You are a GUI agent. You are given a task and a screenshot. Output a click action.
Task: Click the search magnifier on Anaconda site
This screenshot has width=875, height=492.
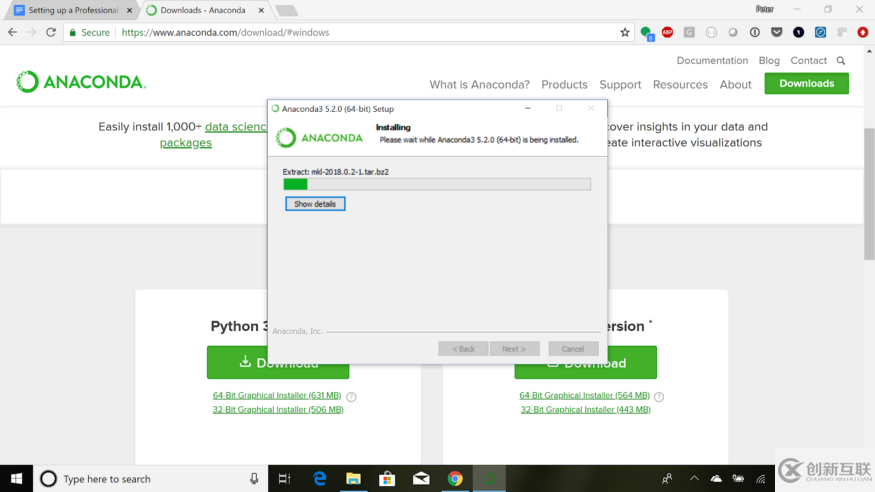click(x=841, y=60)
